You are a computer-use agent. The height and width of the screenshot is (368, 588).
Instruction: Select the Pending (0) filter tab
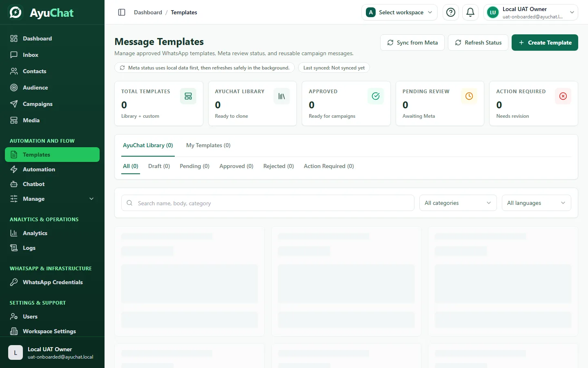pyautogui.click(x=194, y=166)
